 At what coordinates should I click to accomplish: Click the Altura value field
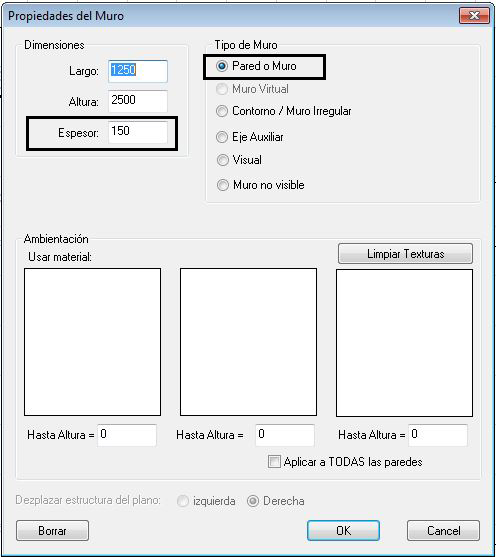(x=138, y=101)
